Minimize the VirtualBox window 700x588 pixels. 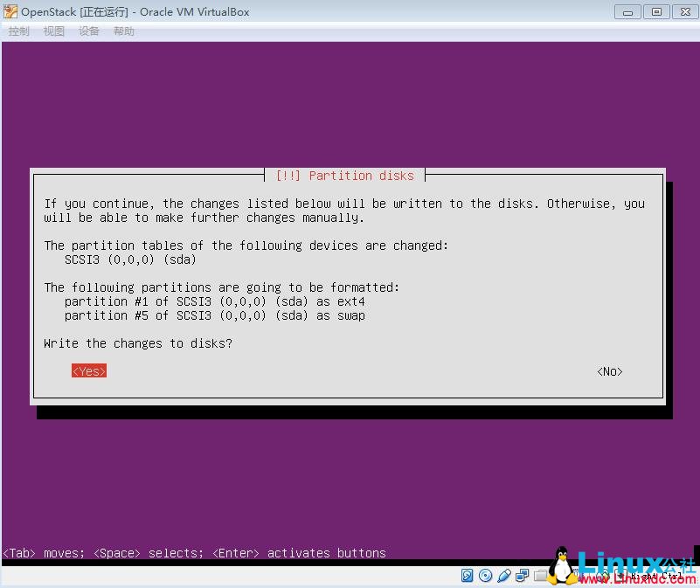[x=626, y=11]
